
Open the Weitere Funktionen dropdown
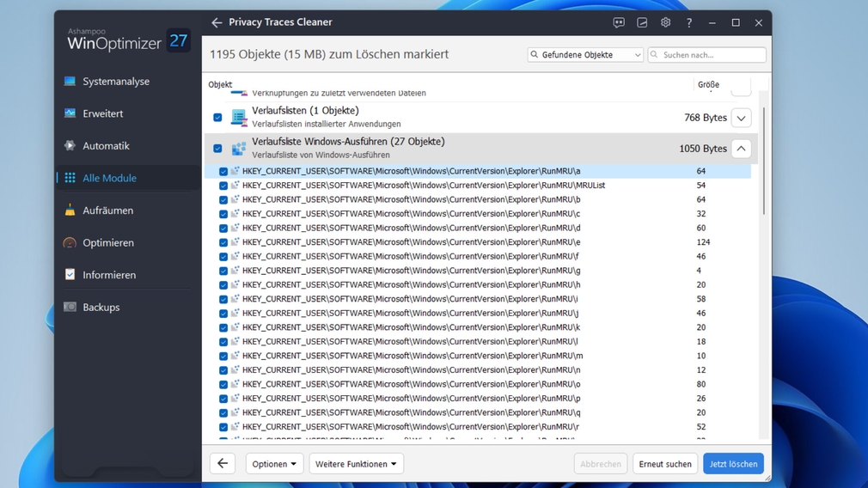tap(356, 464)
